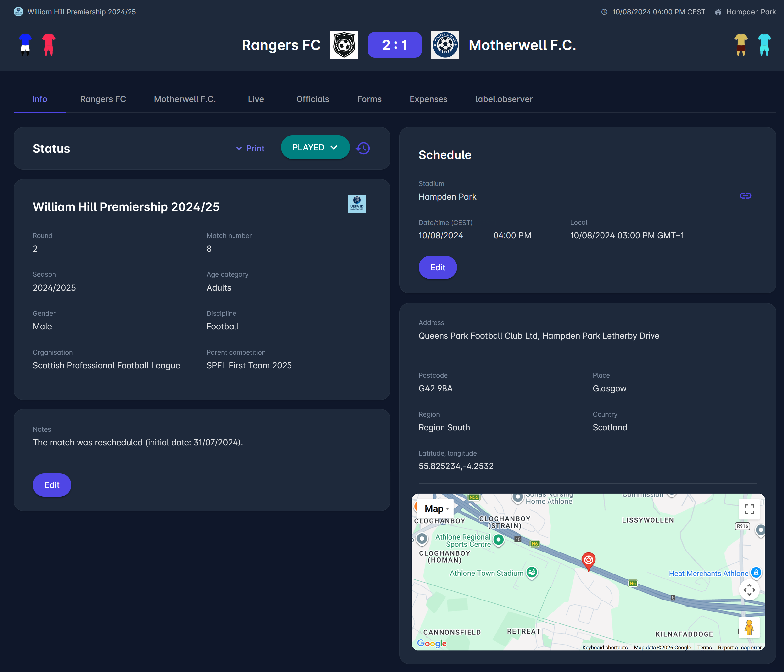Click Athlone Regional Sports Centre map marker
Viewport: 784px width, 672px height.
point(498,540)
